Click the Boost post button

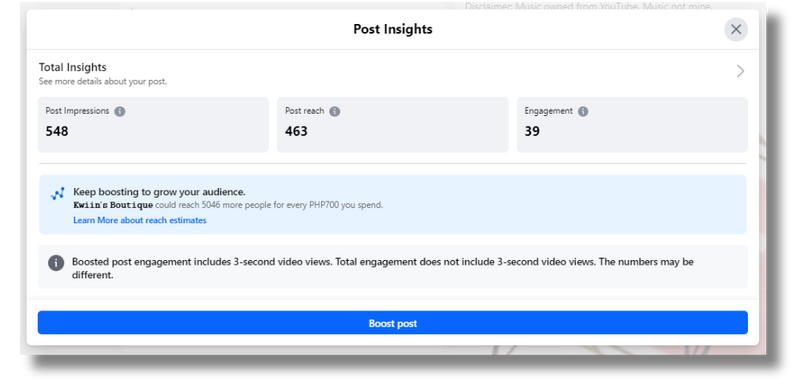coord(393,323)
